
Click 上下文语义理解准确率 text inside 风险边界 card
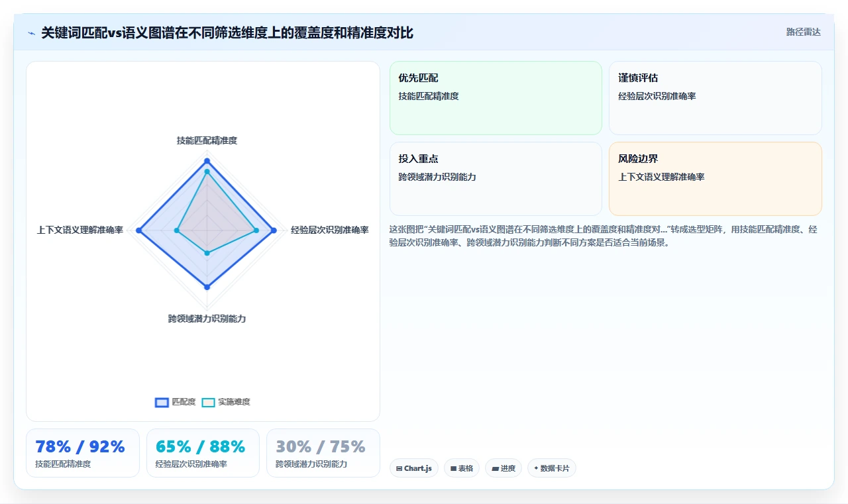[x=661, y=177]
